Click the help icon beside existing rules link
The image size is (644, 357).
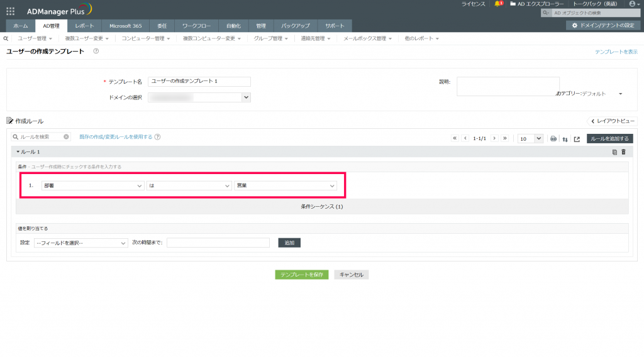pos(157,137)
